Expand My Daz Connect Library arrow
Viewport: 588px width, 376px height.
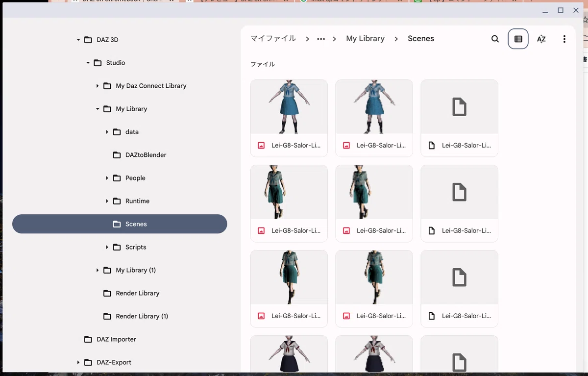click(98, 86)
